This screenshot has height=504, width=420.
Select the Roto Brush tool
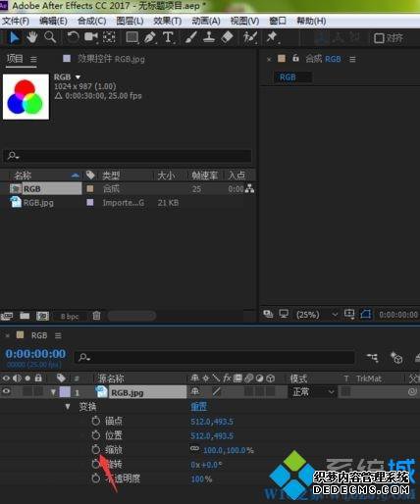[250, 37]
